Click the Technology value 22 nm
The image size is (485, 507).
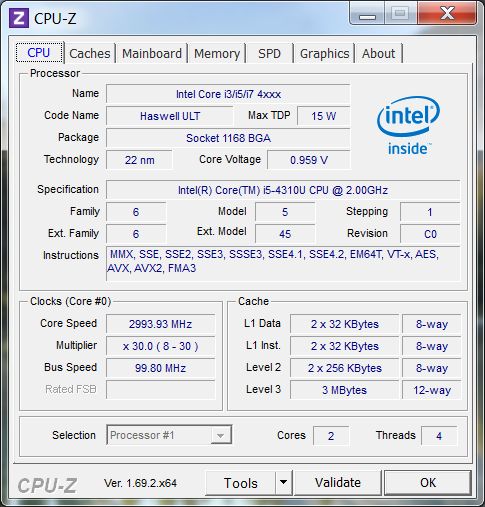[139, 160]
